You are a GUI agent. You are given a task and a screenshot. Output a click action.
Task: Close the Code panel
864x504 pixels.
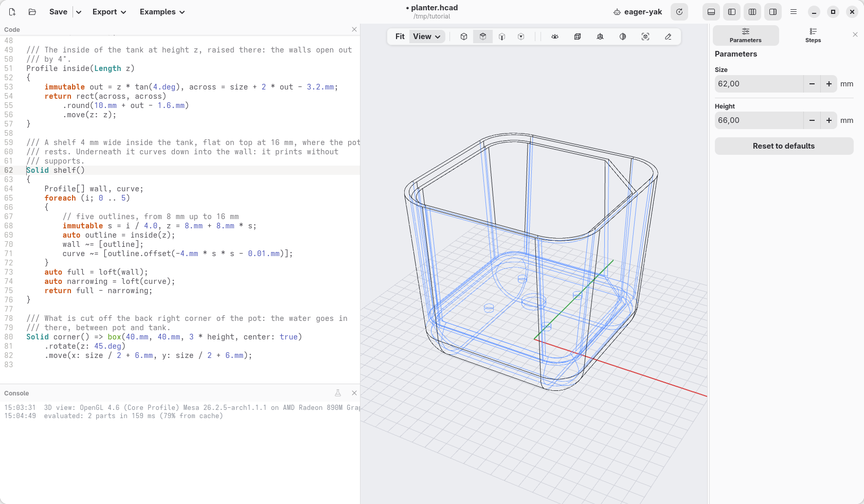(x=354, y=29)
